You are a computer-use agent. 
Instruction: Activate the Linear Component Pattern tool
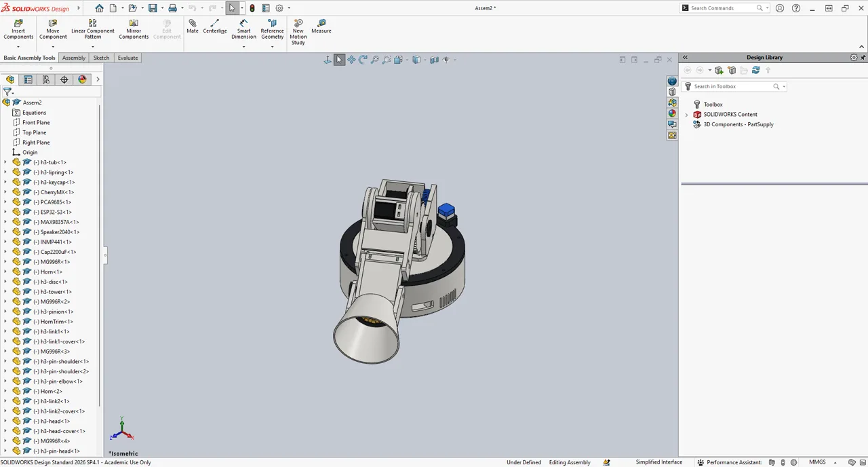[x=93, y=30]
